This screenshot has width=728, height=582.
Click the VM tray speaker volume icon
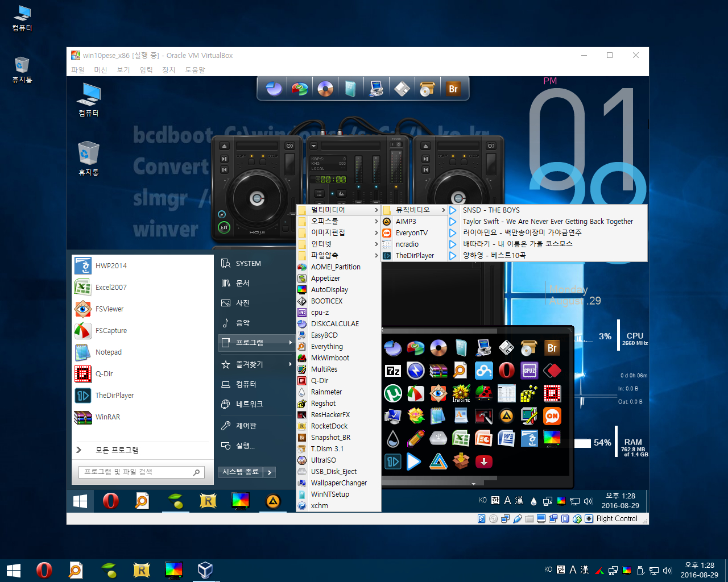tap(588, 501)
